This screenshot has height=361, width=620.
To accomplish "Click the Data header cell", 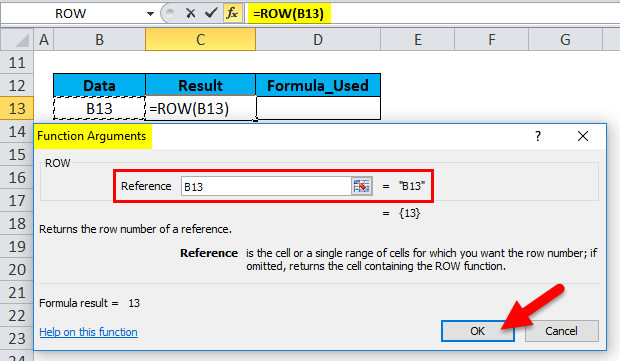I will tap(100, 85).
